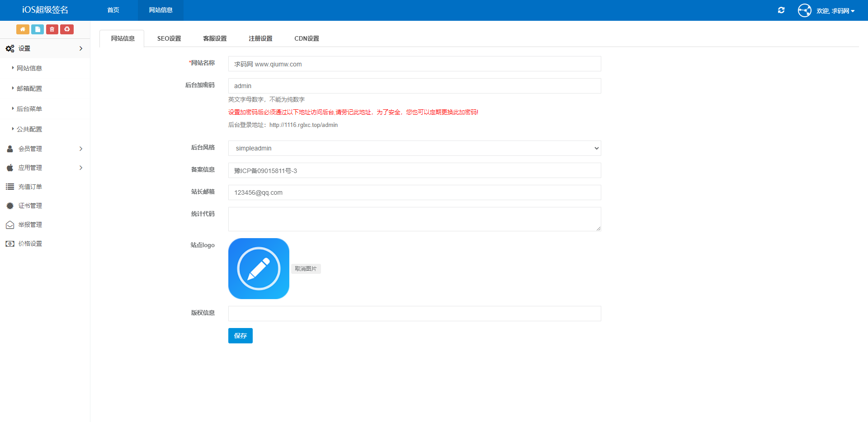
Task: Click the red encryption password warning text
Action: coord(353,112)
